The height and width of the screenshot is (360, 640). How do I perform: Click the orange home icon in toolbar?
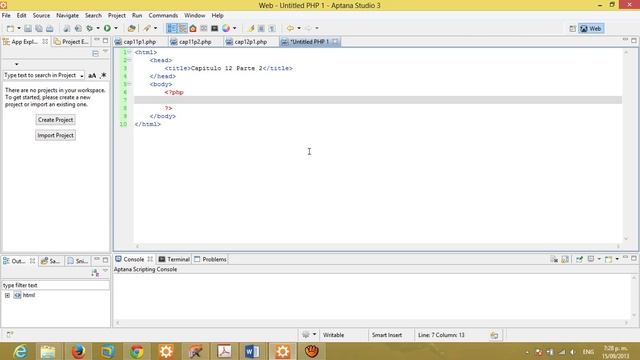pyautogui.click(x=193, y=28)
